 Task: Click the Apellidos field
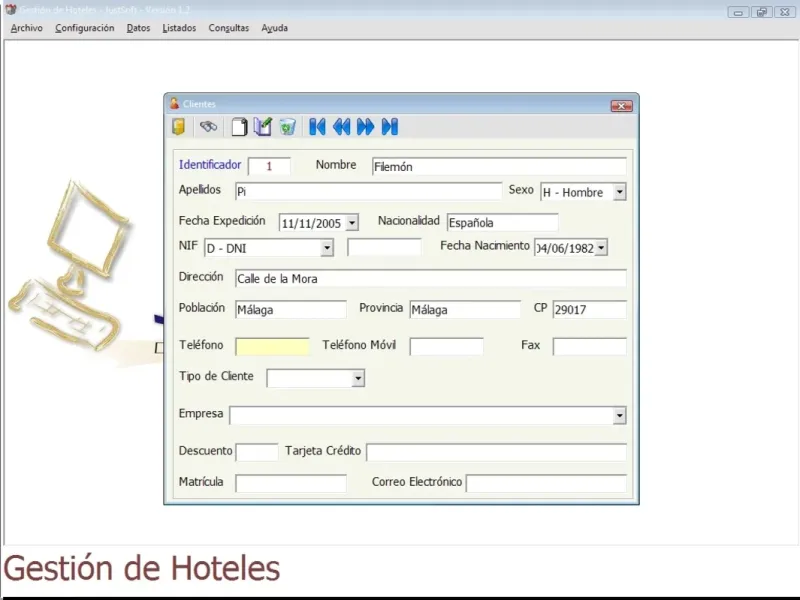[x=368, y=191]
